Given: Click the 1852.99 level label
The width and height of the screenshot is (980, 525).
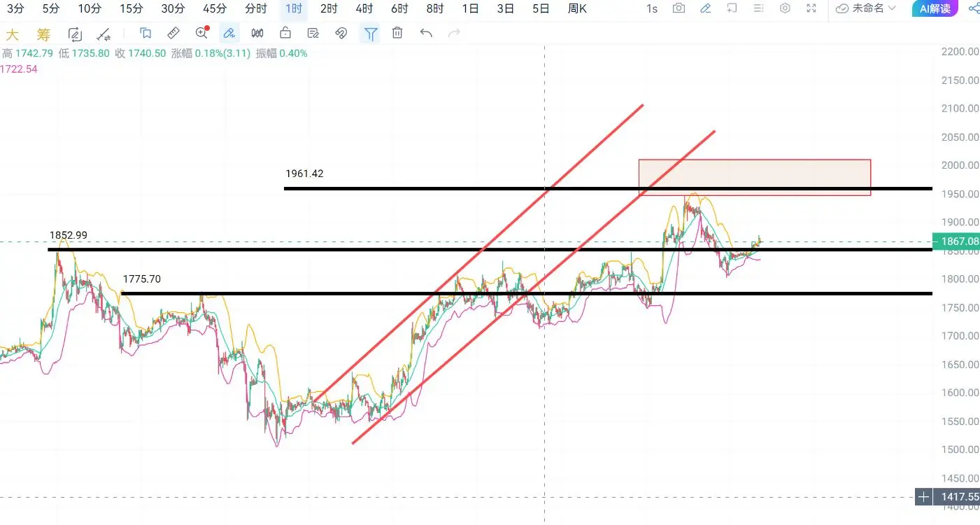Looking at the screenshot, I should 69,235.
